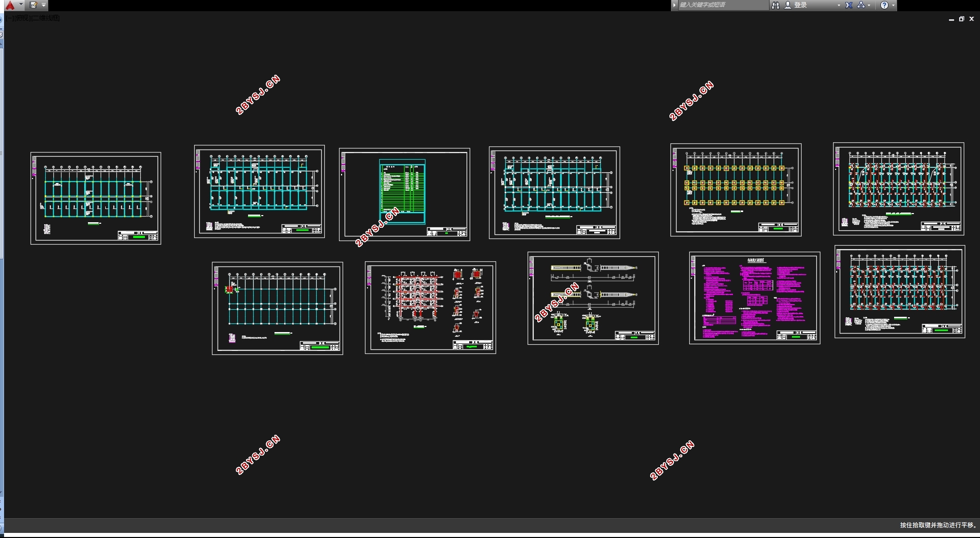Select the red frame elevation sheet
Screen dimensions: 980x538
[431, 308]
